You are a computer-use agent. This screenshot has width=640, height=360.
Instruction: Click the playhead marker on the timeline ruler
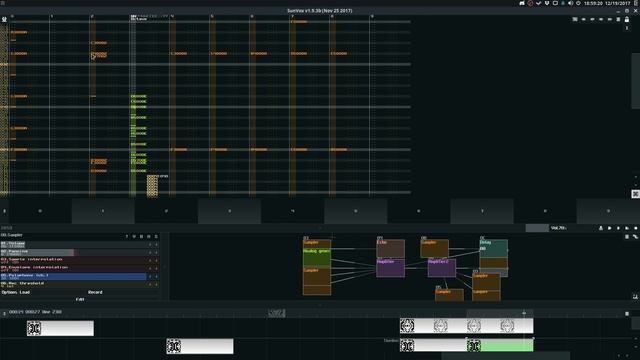(x=524, y=313)
